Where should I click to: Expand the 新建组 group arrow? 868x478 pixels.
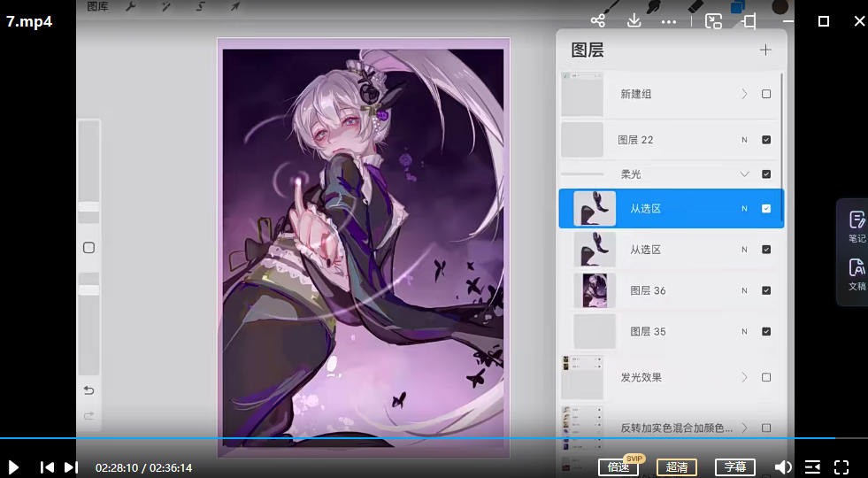(744, 94)
